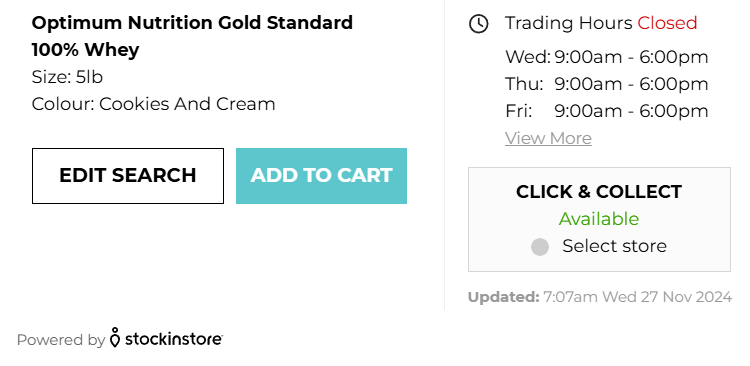Click the ADD TO CART button

pos(321,176)
